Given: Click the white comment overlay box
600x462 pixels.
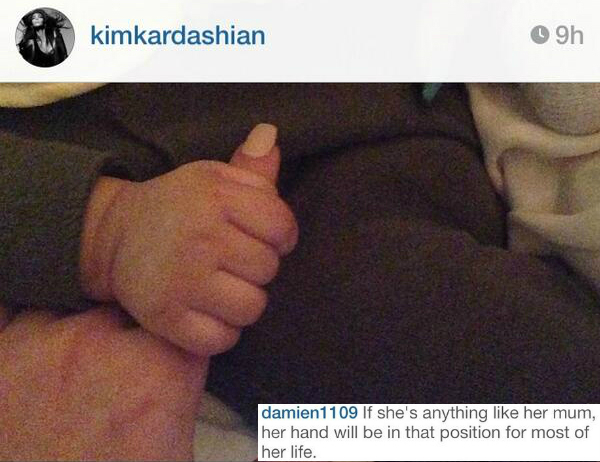Looking at the screenshot, I should tap(429, 433).
